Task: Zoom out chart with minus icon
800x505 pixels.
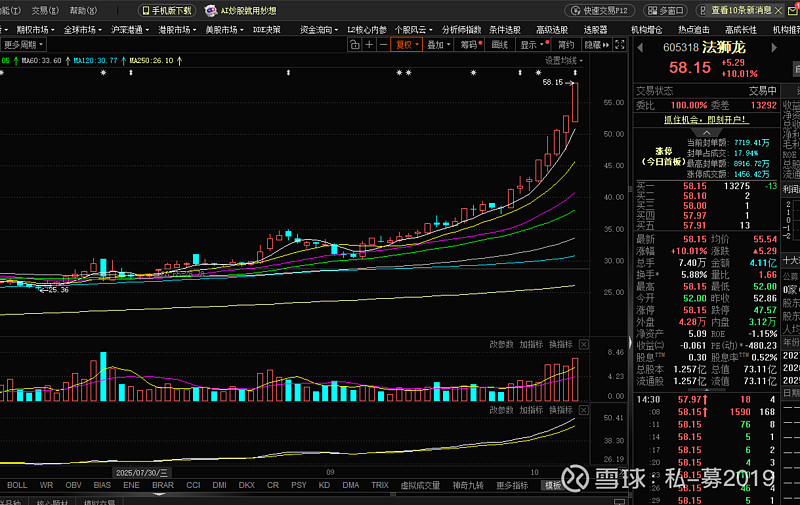Action: (x=383, y=45)
